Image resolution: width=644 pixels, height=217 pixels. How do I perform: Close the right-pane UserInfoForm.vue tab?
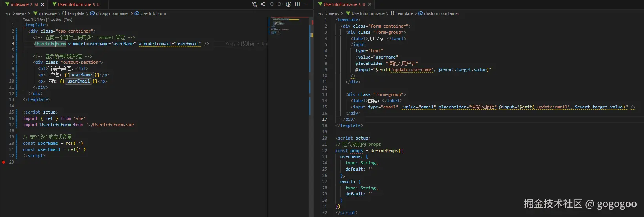[x=370, y=4]
